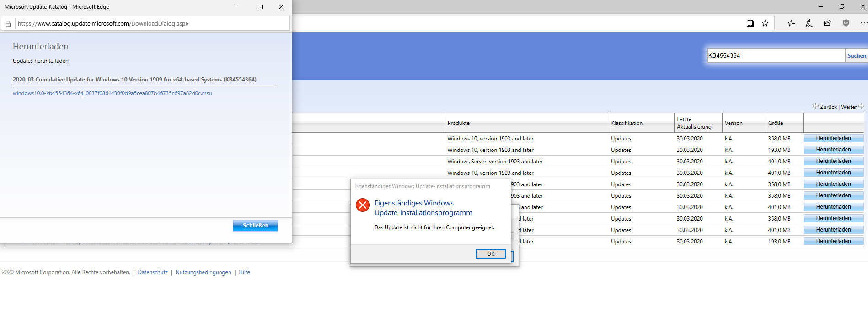Open the Datenschutz link
This screenshot has height=335, width=868.
[153, 272]
